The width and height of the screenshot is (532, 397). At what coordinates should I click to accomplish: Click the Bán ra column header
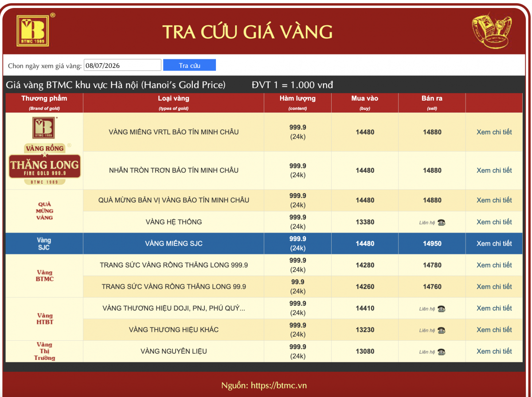432,103
